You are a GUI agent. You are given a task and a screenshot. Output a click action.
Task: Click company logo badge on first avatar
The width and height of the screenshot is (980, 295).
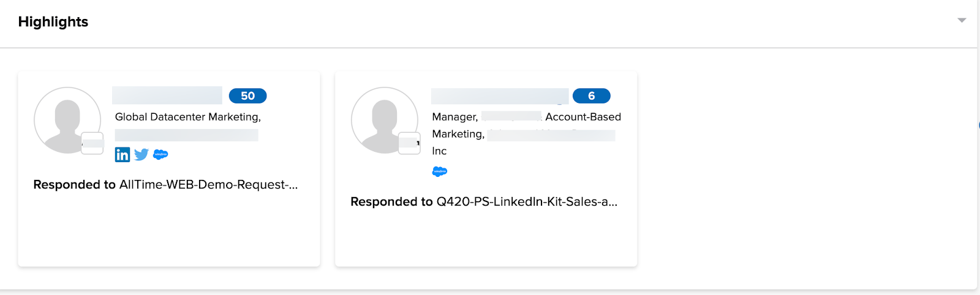(x=92, y=143)
